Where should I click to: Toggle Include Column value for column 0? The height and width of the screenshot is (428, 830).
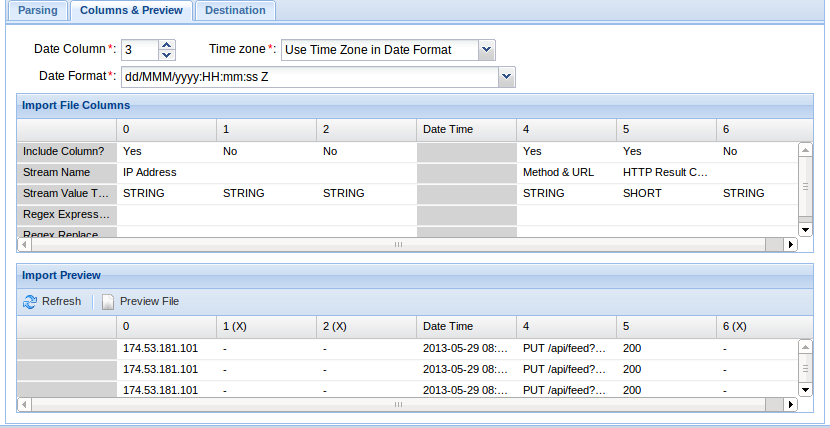(165, 151)
